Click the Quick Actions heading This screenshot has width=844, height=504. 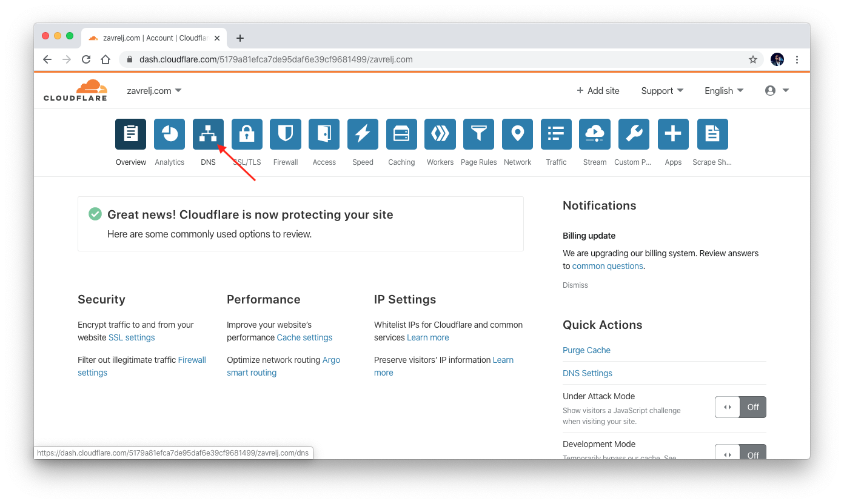pos(603,325)
